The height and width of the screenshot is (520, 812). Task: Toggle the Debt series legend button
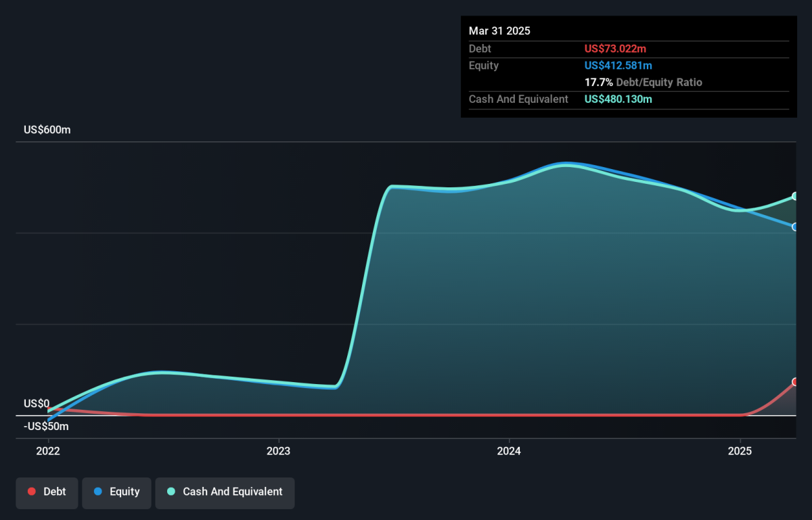point(47,492)
